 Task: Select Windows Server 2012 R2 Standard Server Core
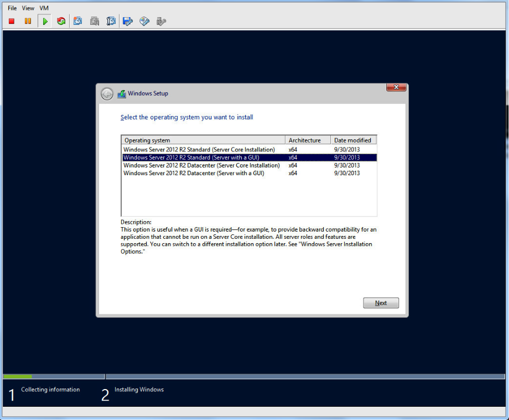pyautogui.click(x=199, y=150)
